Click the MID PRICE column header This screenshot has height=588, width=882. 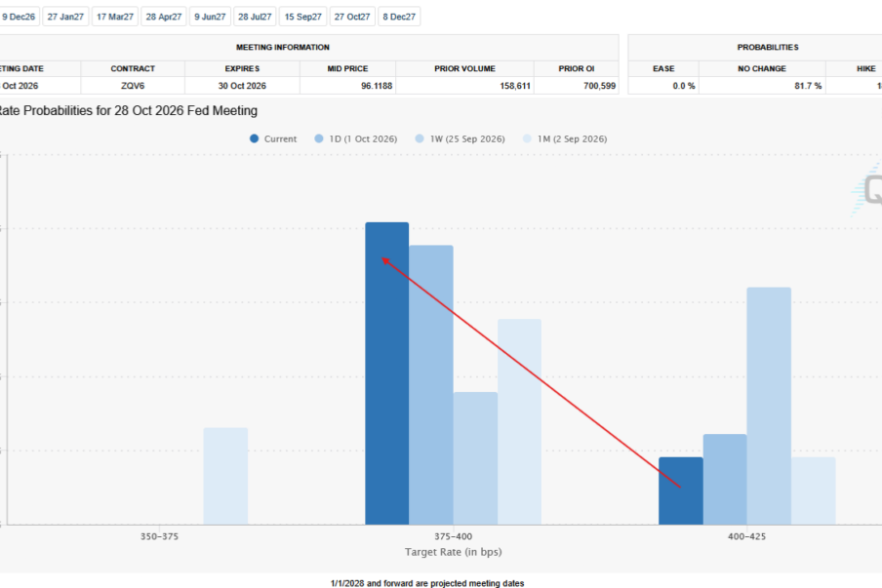pos(347,68)
